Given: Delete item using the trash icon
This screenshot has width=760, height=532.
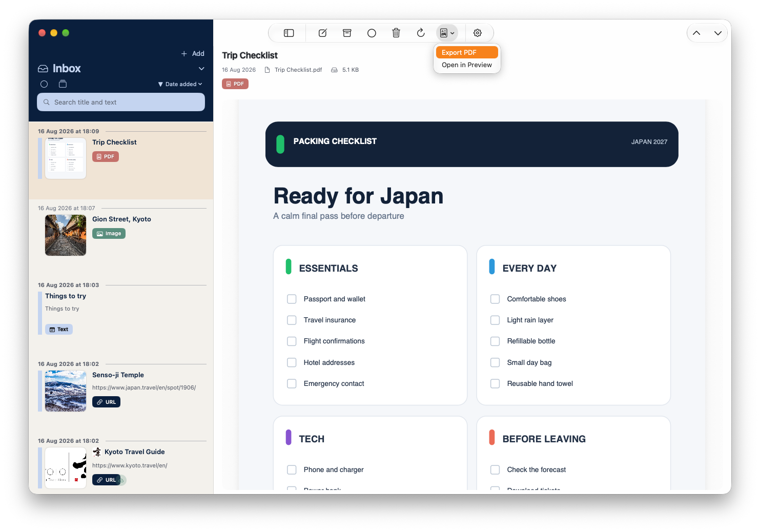Looking at the screenshot, I should coord(396,33).
